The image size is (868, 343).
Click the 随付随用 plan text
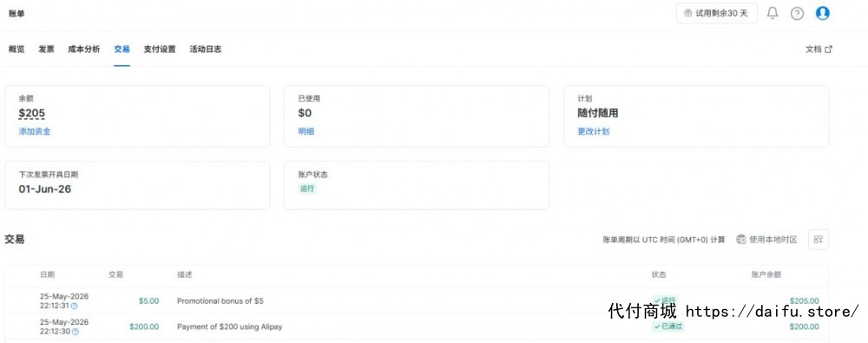point(598,114)
